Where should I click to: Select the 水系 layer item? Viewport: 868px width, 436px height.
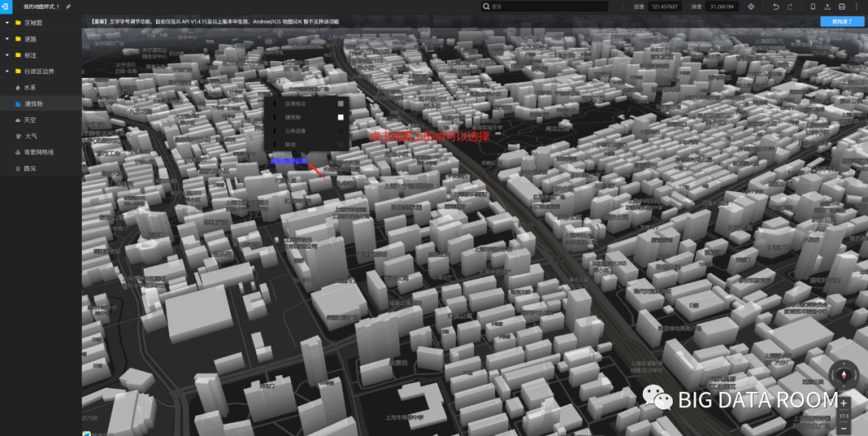41,88
